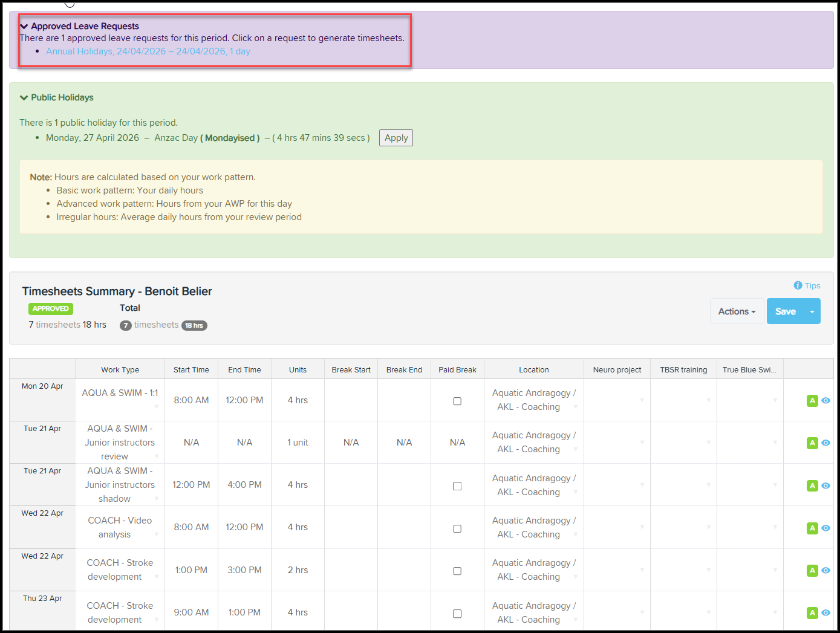Click the 4:00 PM end time cell
Screen dimensions: 840x633
point(244,485)
